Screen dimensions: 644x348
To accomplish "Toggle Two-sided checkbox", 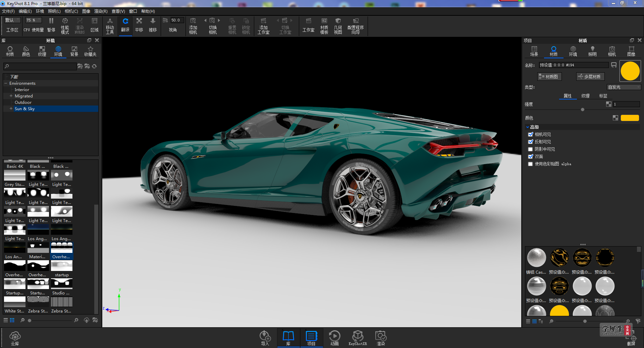I will point(531,156).
